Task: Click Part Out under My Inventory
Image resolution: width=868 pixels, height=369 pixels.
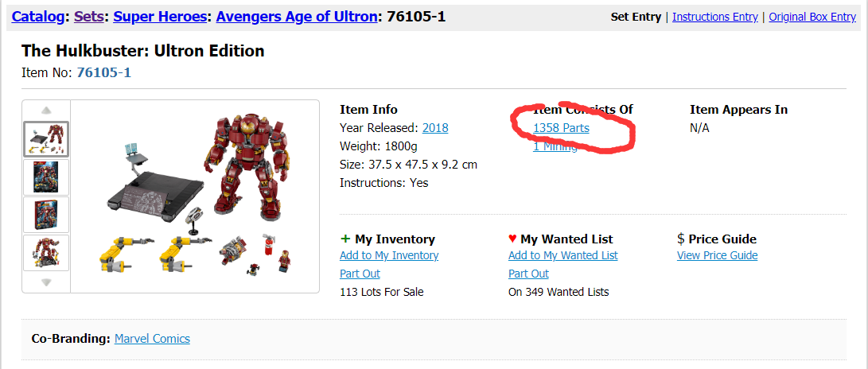Action: [360, 274]
